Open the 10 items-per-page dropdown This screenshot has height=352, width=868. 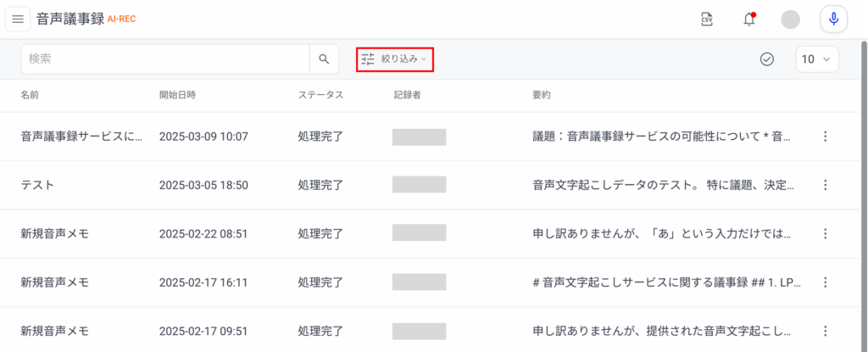pos(817,59)
